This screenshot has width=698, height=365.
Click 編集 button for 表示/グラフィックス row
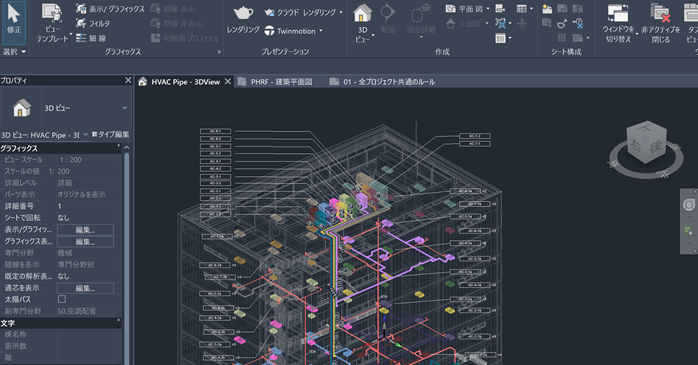click(x=85, y=230)
